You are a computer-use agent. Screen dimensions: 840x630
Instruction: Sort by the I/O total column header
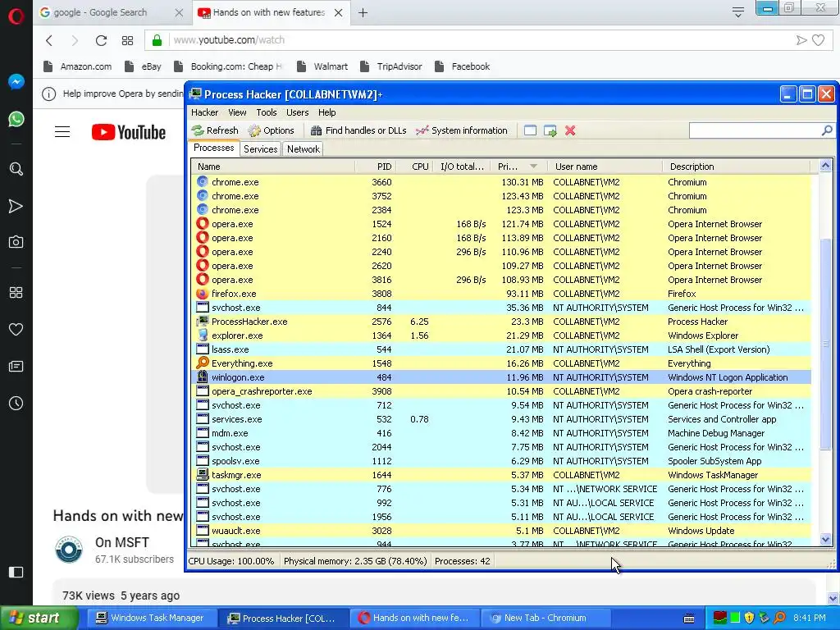pyautogui.click(x=462, y=167)
